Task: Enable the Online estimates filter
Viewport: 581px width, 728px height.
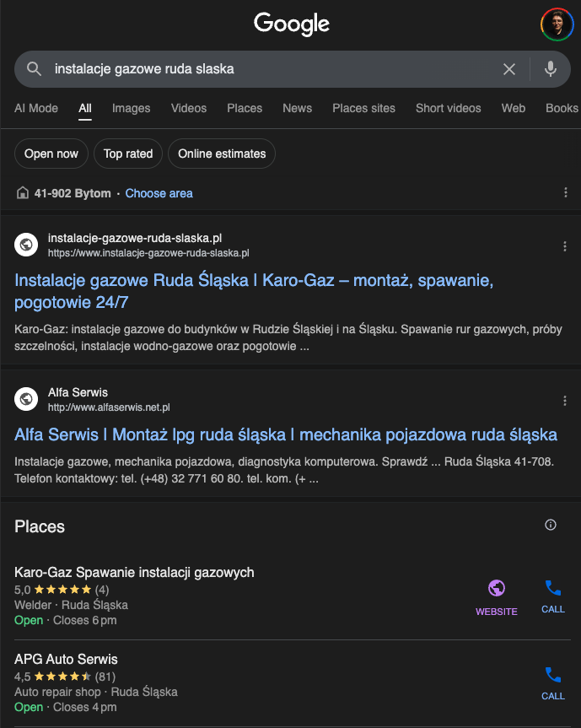Action: click(x=221, y=154)
